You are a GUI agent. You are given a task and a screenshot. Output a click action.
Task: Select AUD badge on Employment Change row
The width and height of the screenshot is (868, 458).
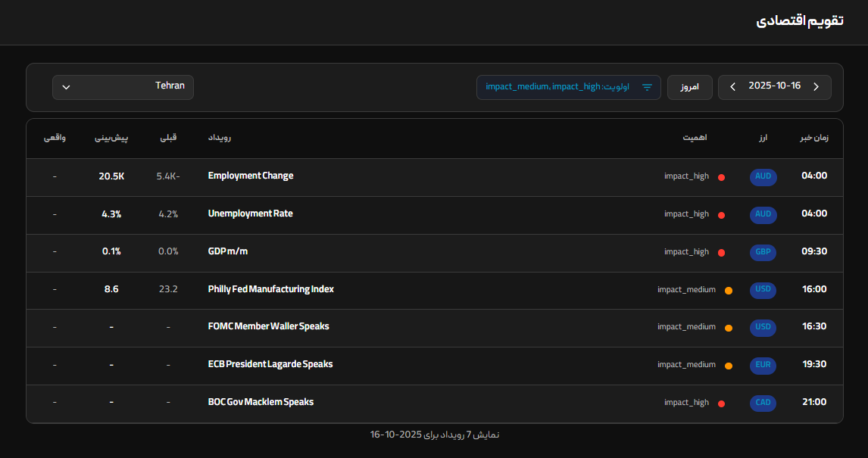point(763,176)
